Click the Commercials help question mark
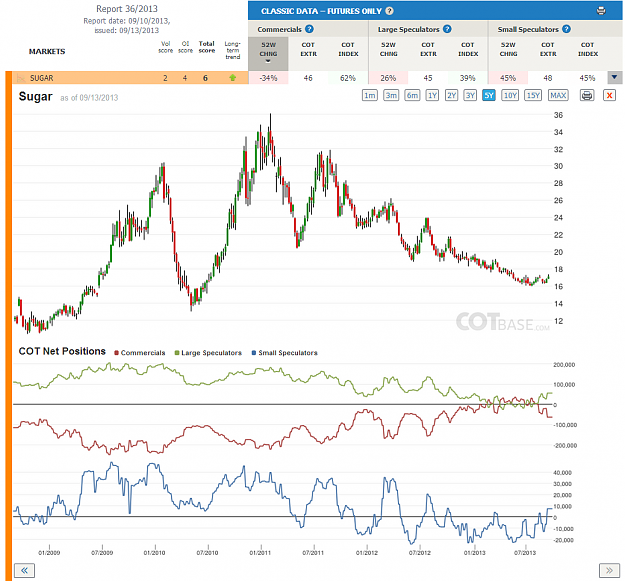625x581 pixels. coord(309,29)
